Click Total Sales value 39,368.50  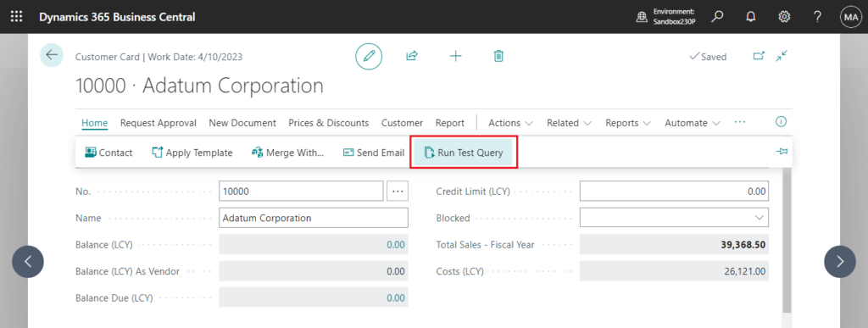[743, 244]
